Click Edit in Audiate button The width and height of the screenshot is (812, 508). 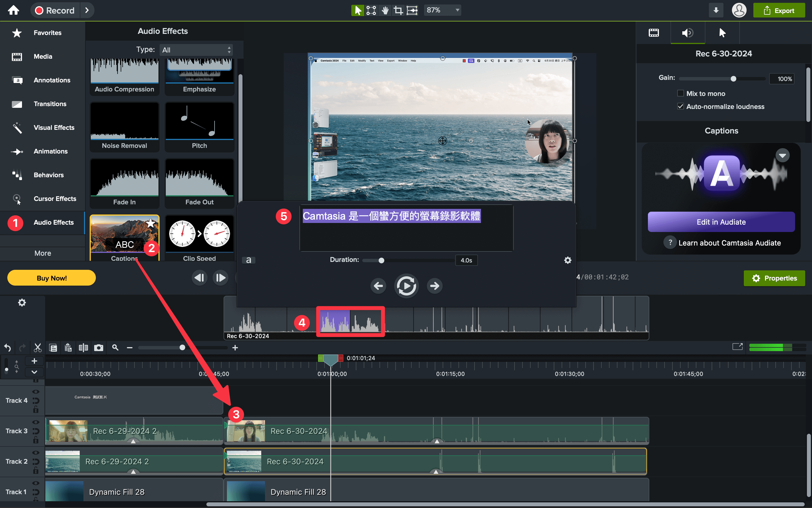click(721, 222)
